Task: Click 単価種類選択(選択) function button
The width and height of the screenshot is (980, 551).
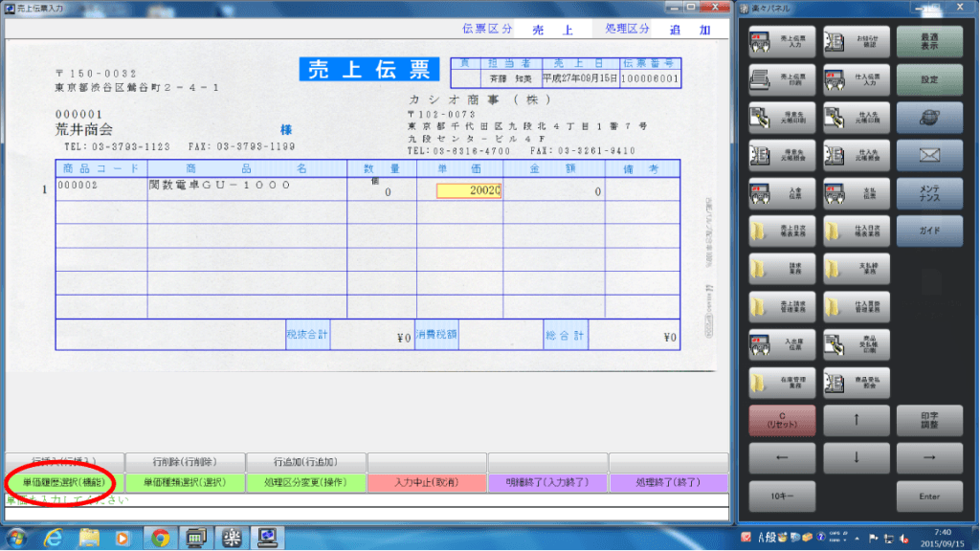Action: [x=185, y=482]
